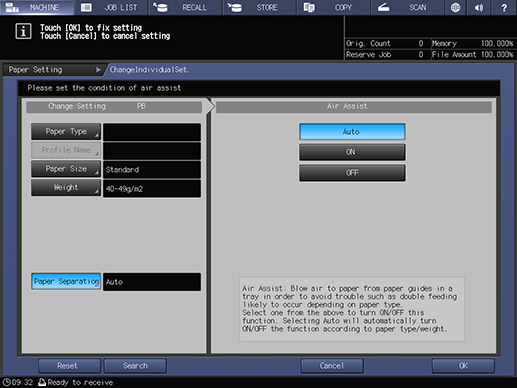Open the STORE tab
Screen dimensions: 517x388
coord(259,7)
